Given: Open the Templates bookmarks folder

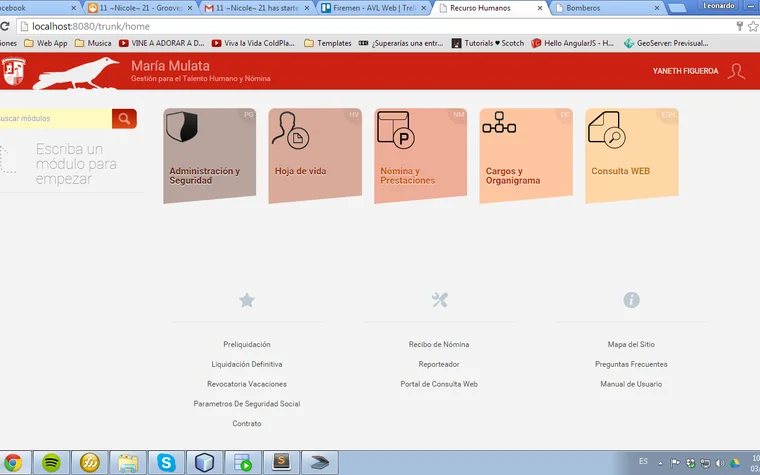Looking at the screenshot, I should (x=328, y=43).
